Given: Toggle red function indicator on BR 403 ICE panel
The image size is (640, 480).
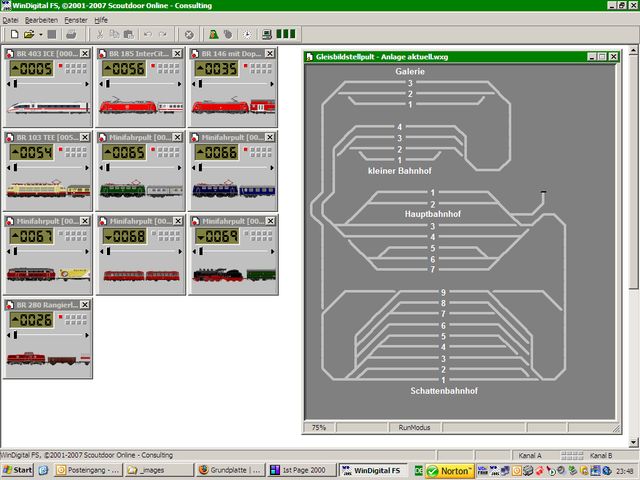Looking at the screenshot, I should coord(60,66).
